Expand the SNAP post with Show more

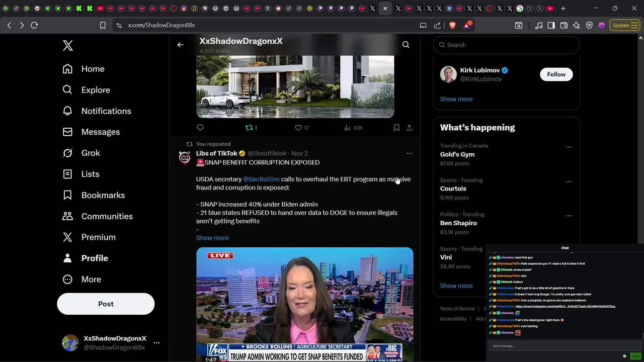coord(212,238)
